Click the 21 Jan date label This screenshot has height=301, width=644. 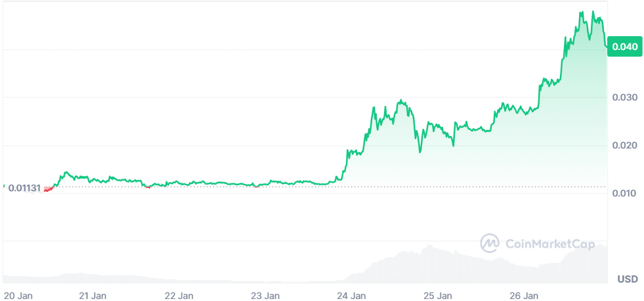(x=93, y=295)
